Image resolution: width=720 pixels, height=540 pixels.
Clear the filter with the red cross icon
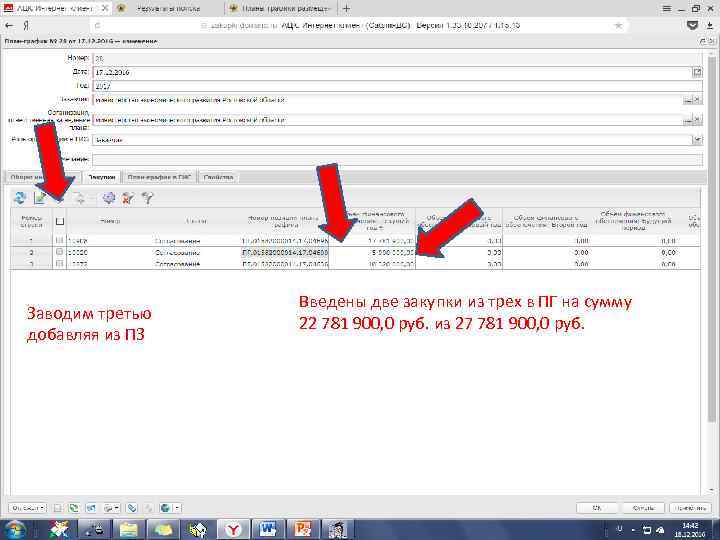pos(128,198)
